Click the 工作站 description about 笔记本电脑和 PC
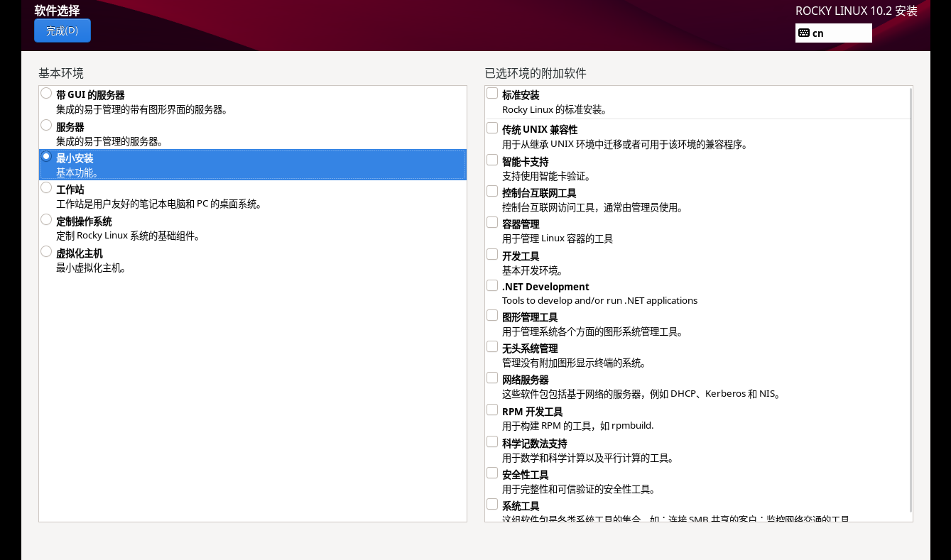951x560 pixels. pyautogui.click(x=159, y=204)
